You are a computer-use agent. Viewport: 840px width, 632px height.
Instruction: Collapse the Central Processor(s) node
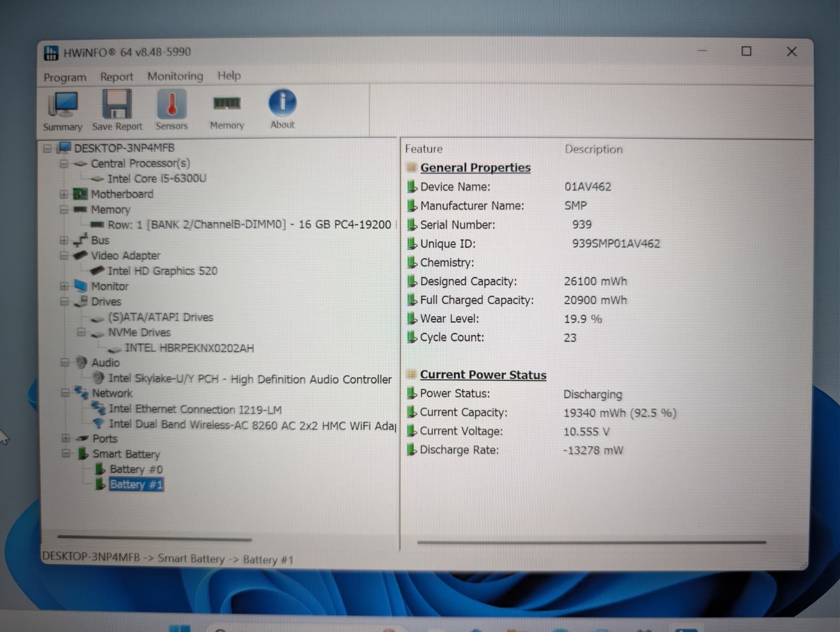(x=64, y=164)
